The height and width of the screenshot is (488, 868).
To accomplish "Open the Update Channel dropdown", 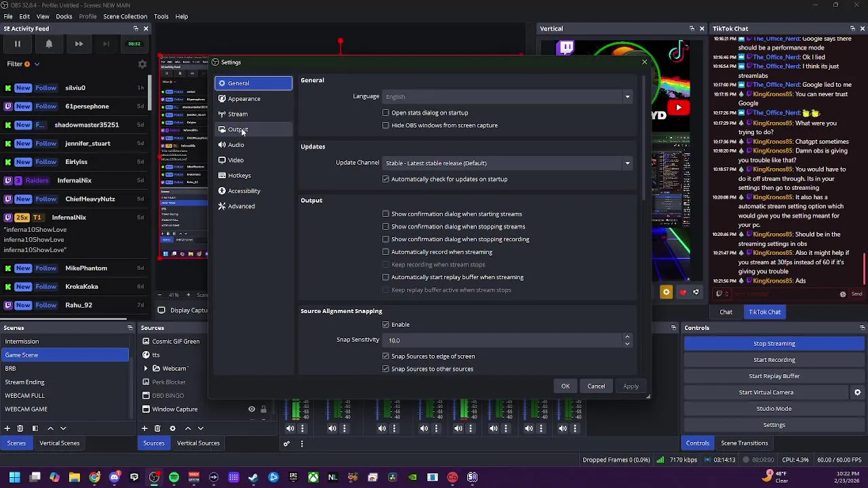I will (x=508, y=163).
